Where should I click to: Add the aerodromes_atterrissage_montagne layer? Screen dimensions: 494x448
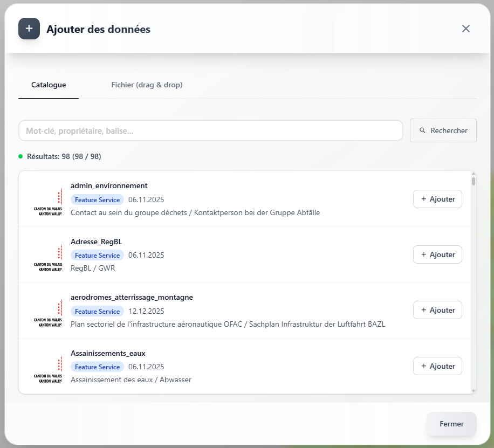tap(437, 310)
